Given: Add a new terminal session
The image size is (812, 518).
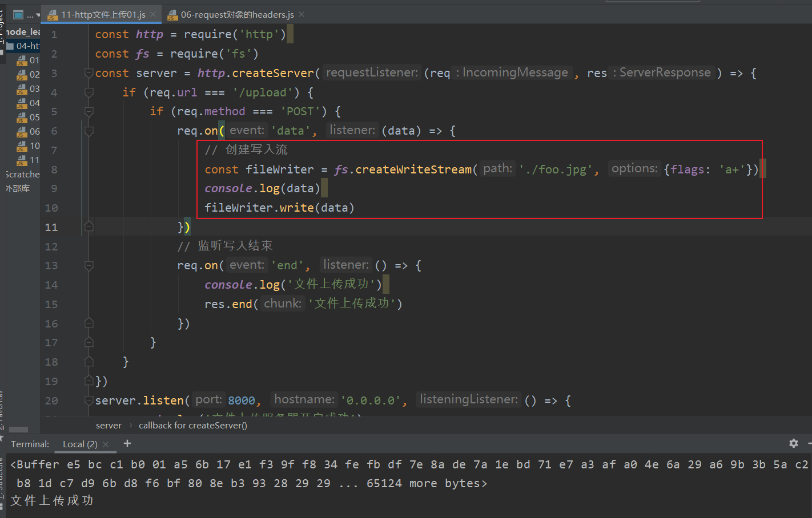Looking at the screenshot, I should click(127, 443).
